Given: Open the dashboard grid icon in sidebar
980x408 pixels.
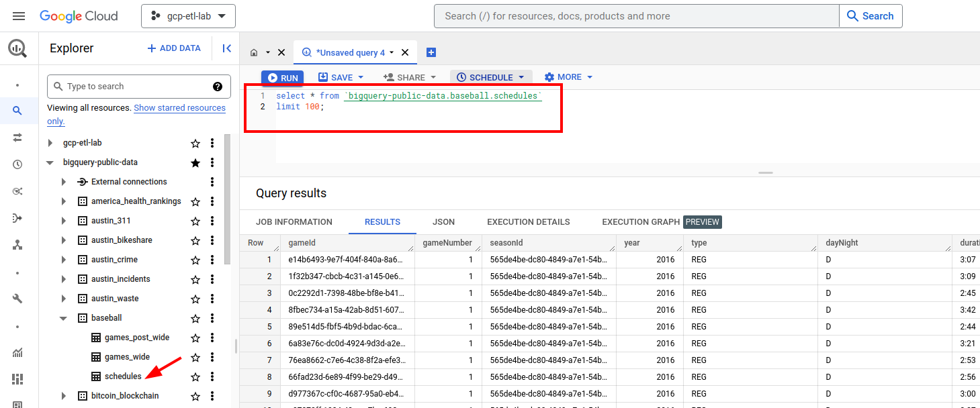Looking at the screenshot, I should [x=17, y=379].
